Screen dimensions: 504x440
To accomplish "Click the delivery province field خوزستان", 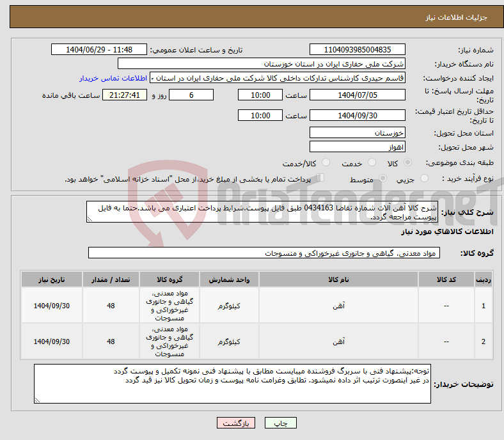I will [357, 133].
